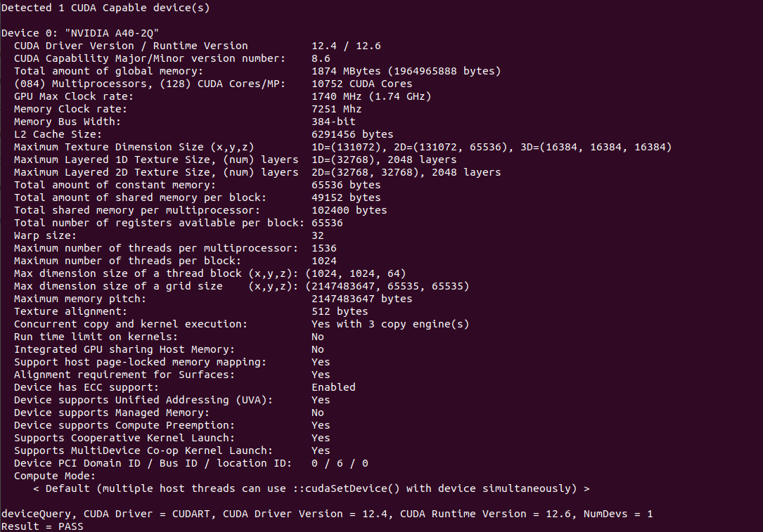Click "Yes with 3 copy engine(s)" text

(390, 324)
